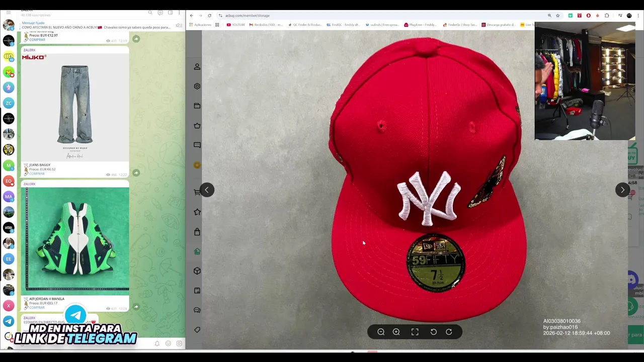The width and height of the screenshot is (644, 362).
Task: Open the browser extensions puzzle icon
Action: pyautogui.click(x=607, y=16)
